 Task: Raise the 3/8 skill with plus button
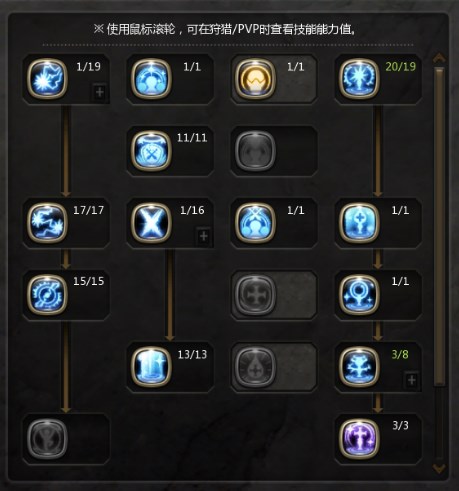tap(412, 380)
